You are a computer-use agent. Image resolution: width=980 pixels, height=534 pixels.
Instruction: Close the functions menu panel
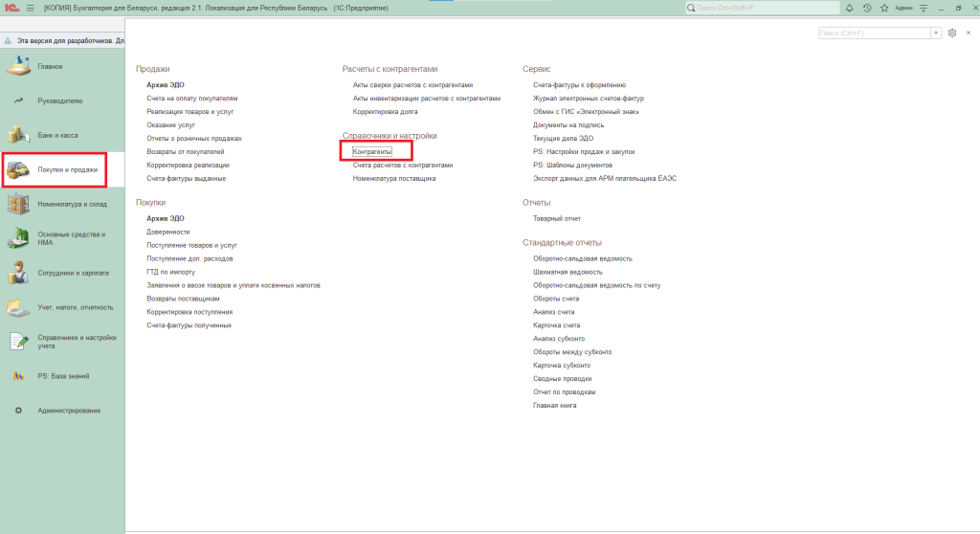click(x=967, y=33)
